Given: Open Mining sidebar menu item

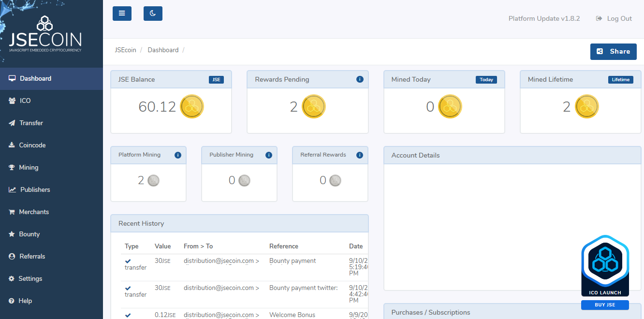Looking at the screenshot, I should click(x=51, y=167).
